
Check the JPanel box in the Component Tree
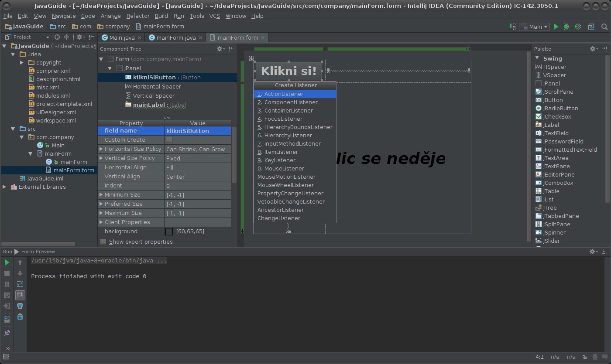pyautogui.click(x=120, y=68)
